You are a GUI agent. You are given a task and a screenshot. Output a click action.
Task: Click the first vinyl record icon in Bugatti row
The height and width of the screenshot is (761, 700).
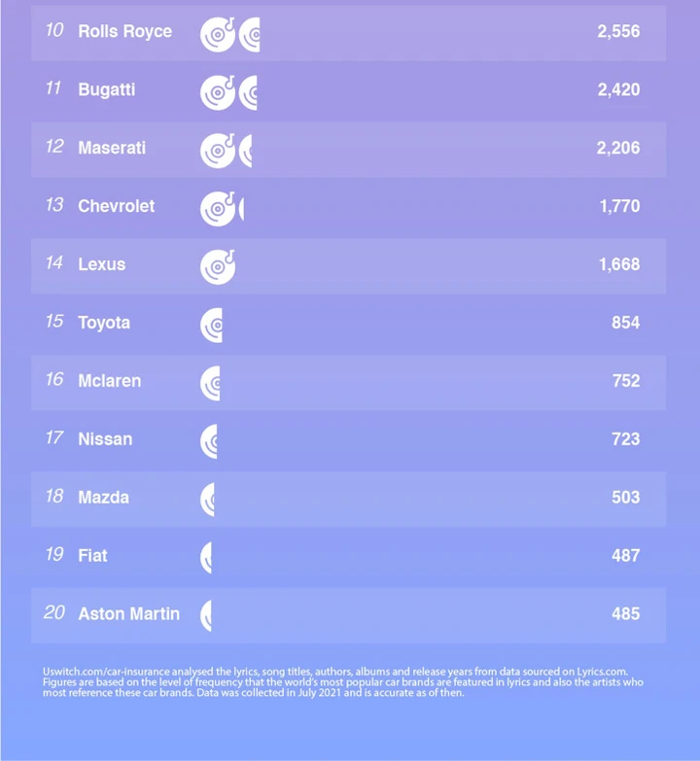pos(218,92)
